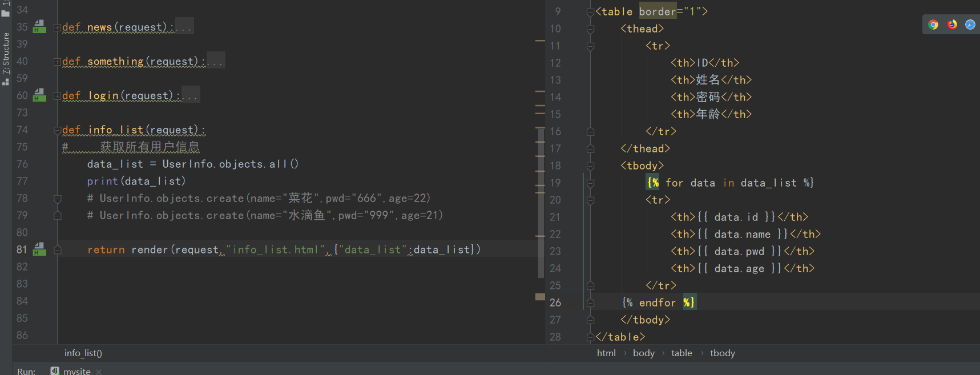Click the closing table tag on line 28
Viewport: 980px width, 375px height.
(620, 337)
